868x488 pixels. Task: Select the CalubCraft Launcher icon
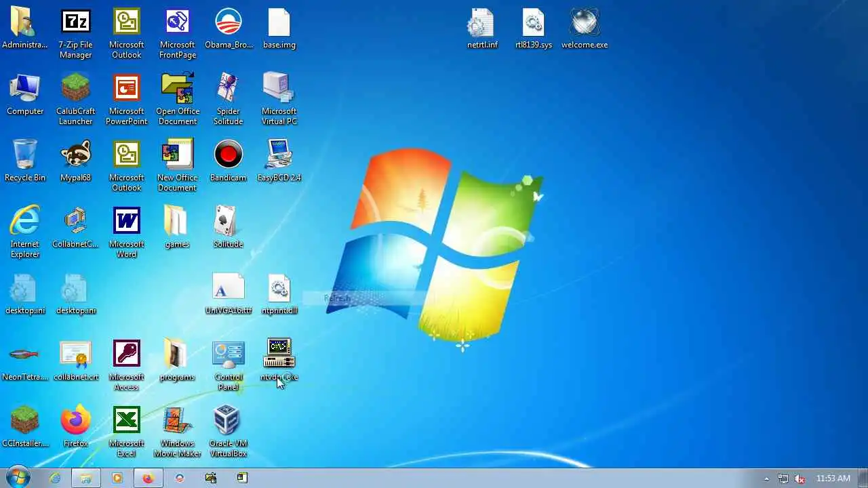click(75, 100)
